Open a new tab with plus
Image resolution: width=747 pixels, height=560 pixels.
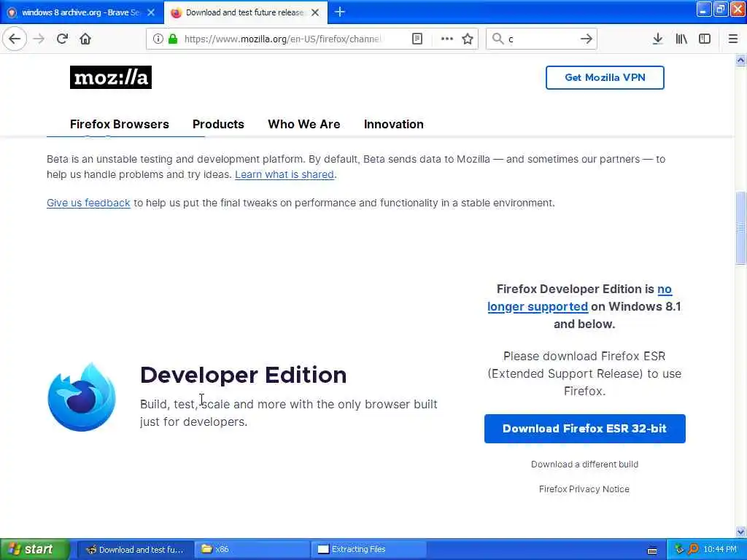point(340,12)
